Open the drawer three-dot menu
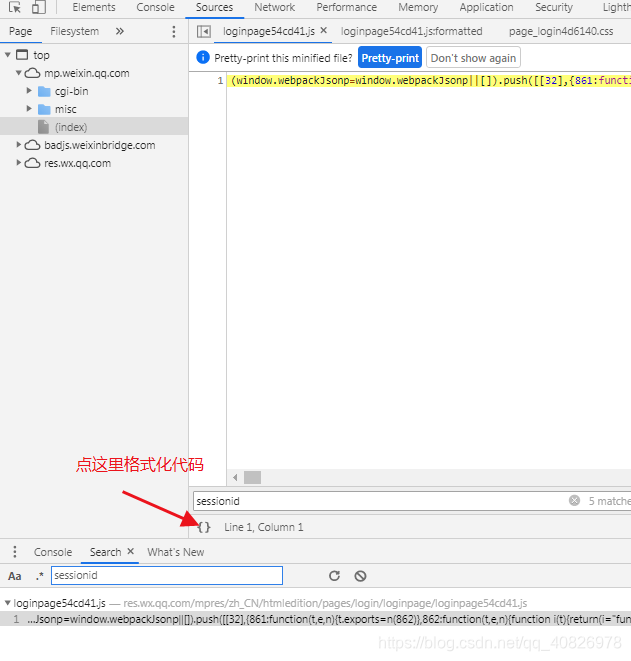The width and height of the screenshot is (631, 661). click(x=15, y=551)
